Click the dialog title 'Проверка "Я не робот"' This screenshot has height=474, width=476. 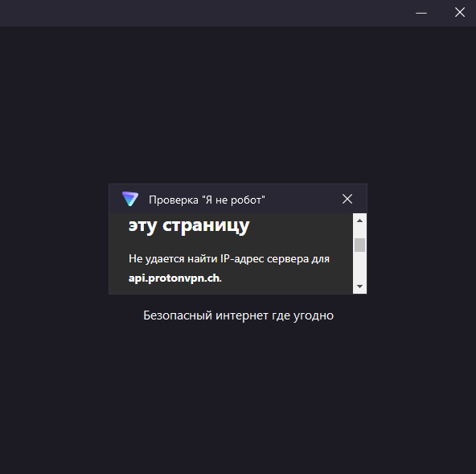(x=207, y=200)
